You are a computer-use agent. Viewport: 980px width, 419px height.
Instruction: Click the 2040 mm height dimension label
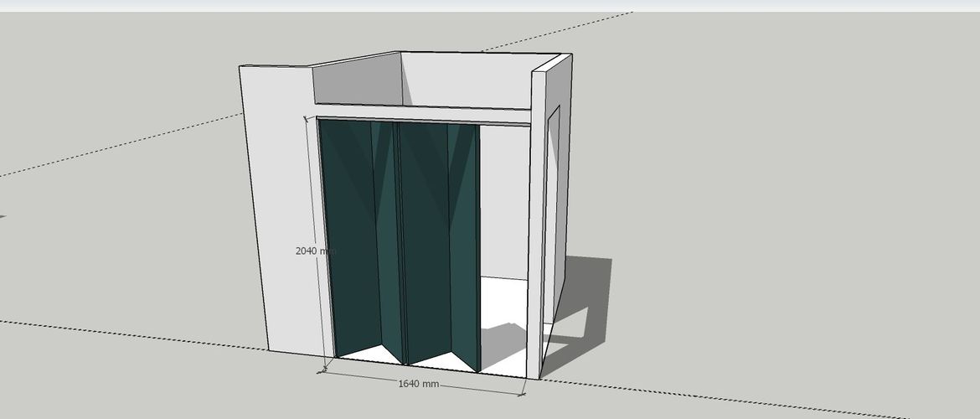click(315, 251)
